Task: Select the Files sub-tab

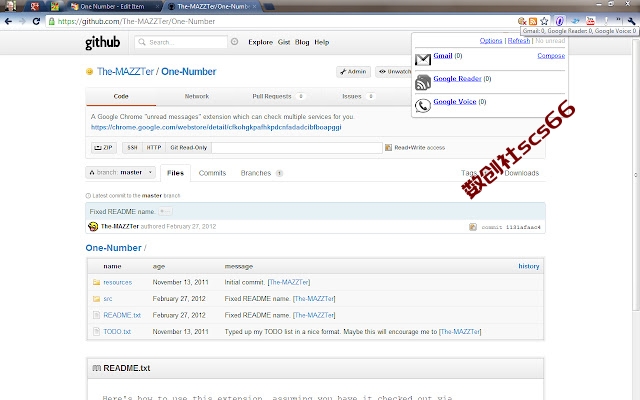Action: (x=176, y=173)
